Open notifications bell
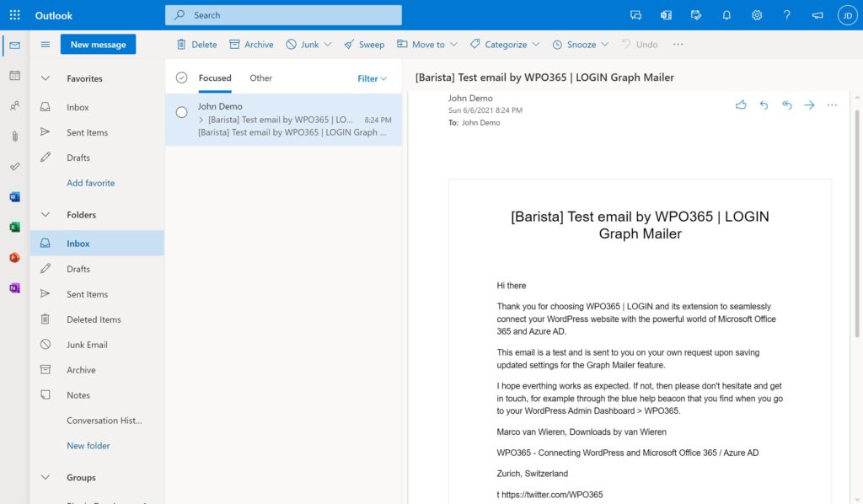The height and width of the screenshot is (504, 863). (726, 15)
